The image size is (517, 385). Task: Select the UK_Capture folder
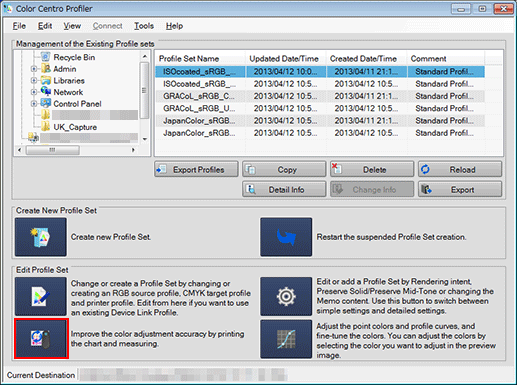[75, 127]
